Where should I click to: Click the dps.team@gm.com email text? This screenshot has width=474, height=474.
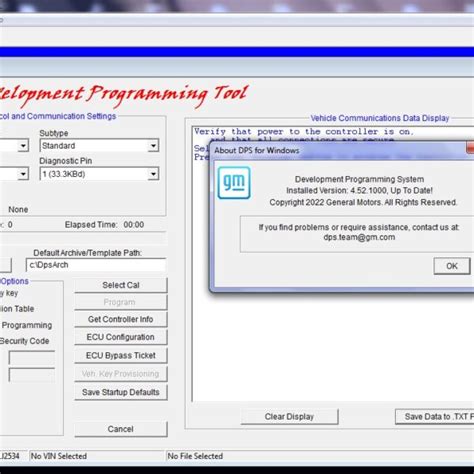pyautogui.click(x=359, y=237)
